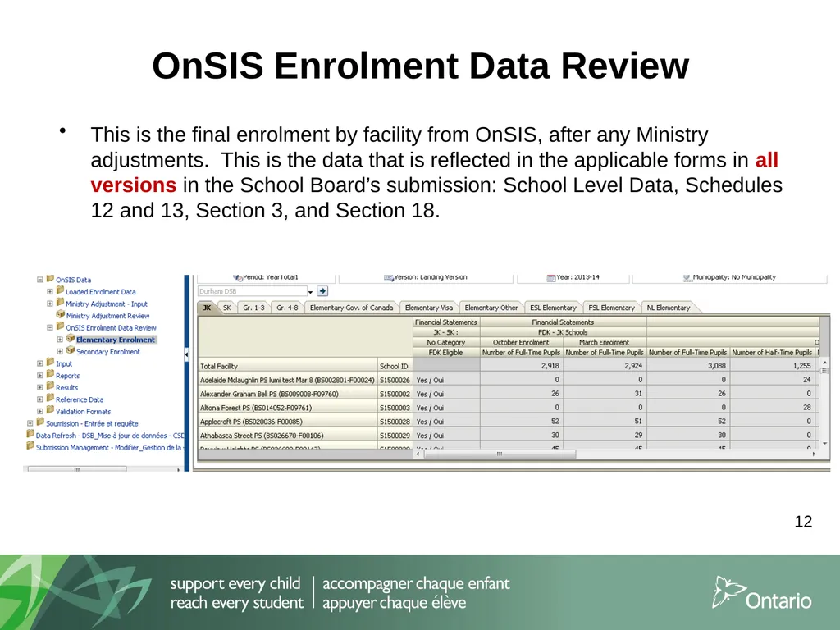This screenshot has height=630, width=840.
Task: Click the OnSIS Enrolment Data Review folder icon
Action: [60, 326]
